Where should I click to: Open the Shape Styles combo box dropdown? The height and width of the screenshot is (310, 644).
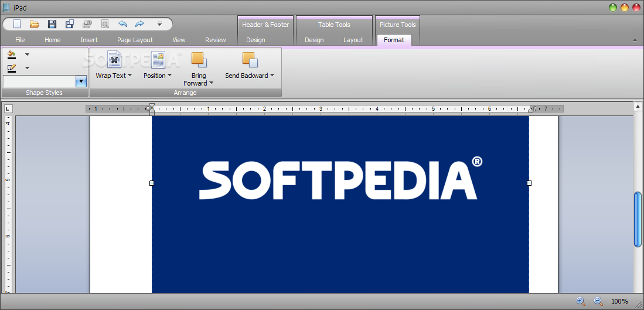click(x=81, y=81)
